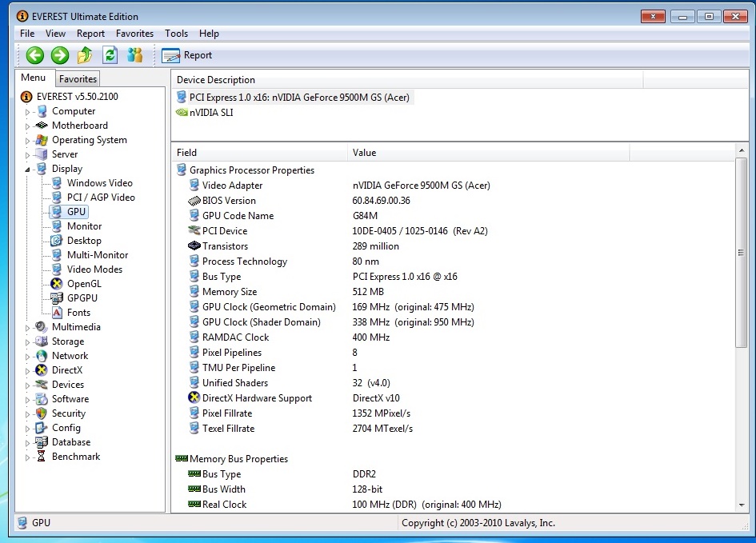
Task: Click the Report button in the toolbar
Action: (x=187, y=55)
